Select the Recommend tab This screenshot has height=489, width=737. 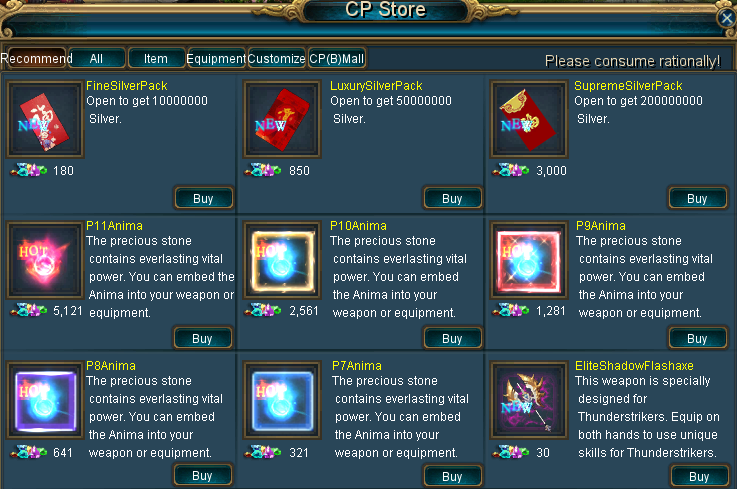click(x=37, y=58)
